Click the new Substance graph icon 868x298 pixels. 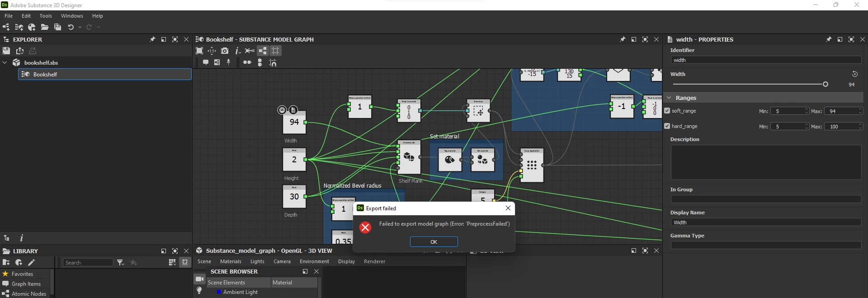coord(6,27)
